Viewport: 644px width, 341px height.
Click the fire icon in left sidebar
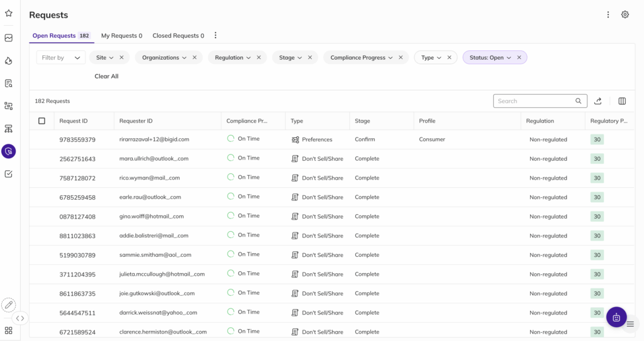click(x=9, y=61)
